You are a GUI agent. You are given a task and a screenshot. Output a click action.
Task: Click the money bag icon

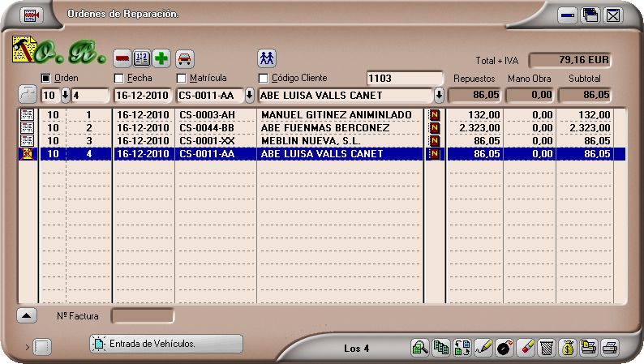pos(568,348)
